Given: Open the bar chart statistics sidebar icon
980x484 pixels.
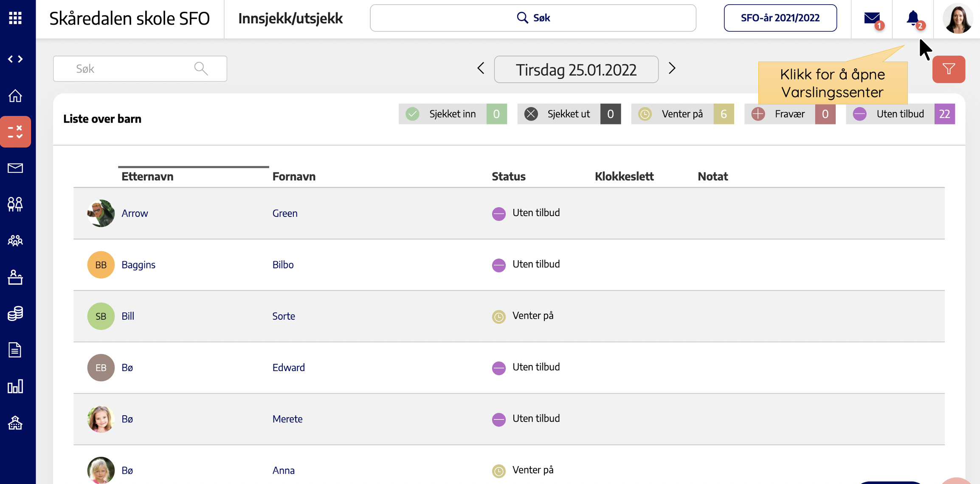Looking at the screenshot, I should [15, 386].
